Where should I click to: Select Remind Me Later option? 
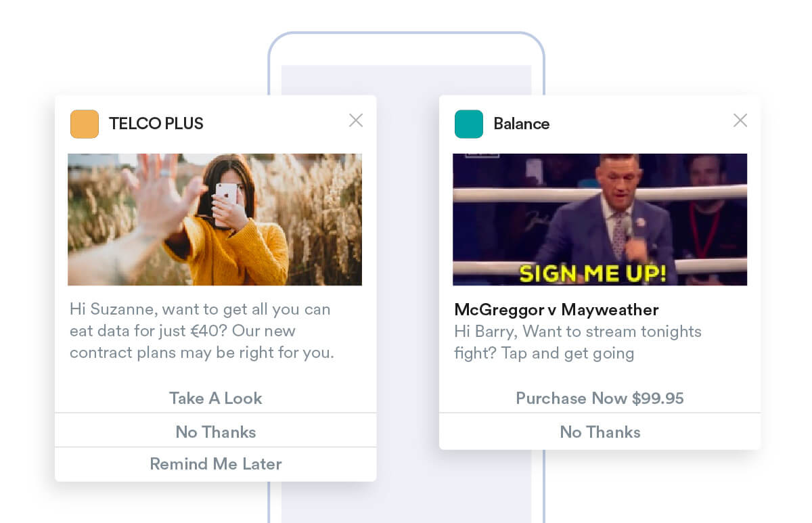(215, 464)
